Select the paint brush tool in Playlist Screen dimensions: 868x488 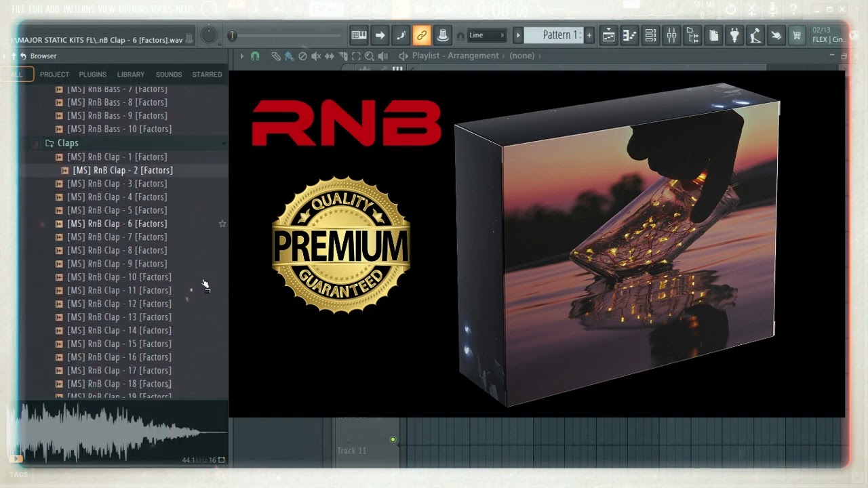pos(289,56)
